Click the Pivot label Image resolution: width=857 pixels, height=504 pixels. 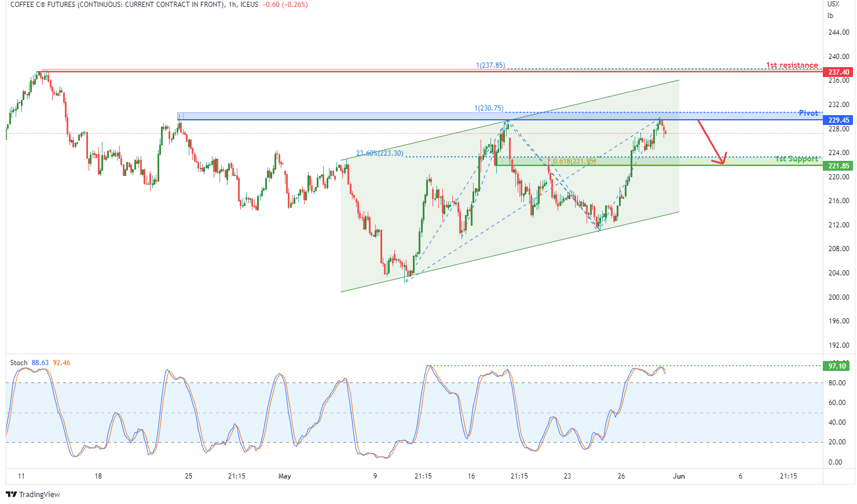[808, 113]
